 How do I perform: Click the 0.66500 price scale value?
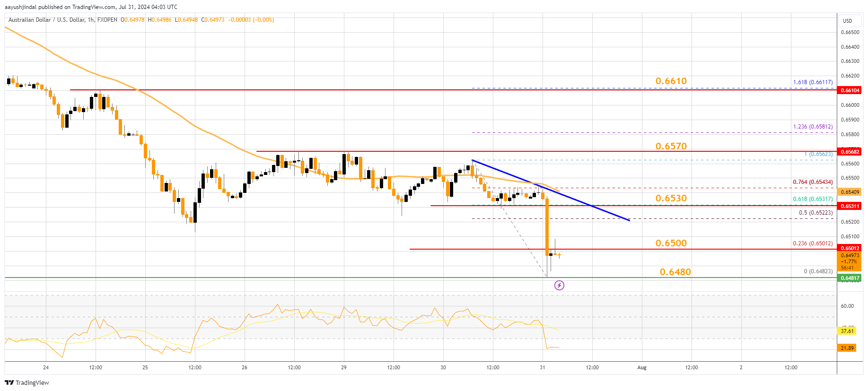click(850, 32)
